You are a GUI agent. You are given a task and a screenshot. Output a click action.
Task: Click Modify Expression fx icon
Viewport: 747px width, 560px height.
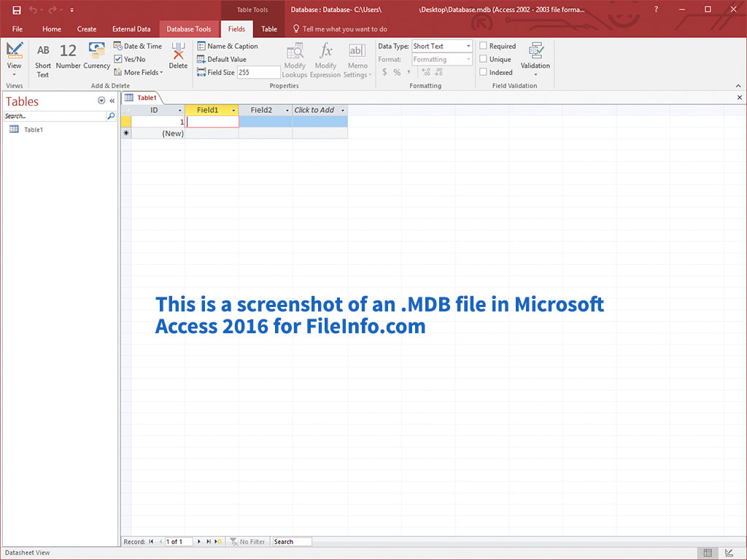pyautogui.click(x=325, y=50)
